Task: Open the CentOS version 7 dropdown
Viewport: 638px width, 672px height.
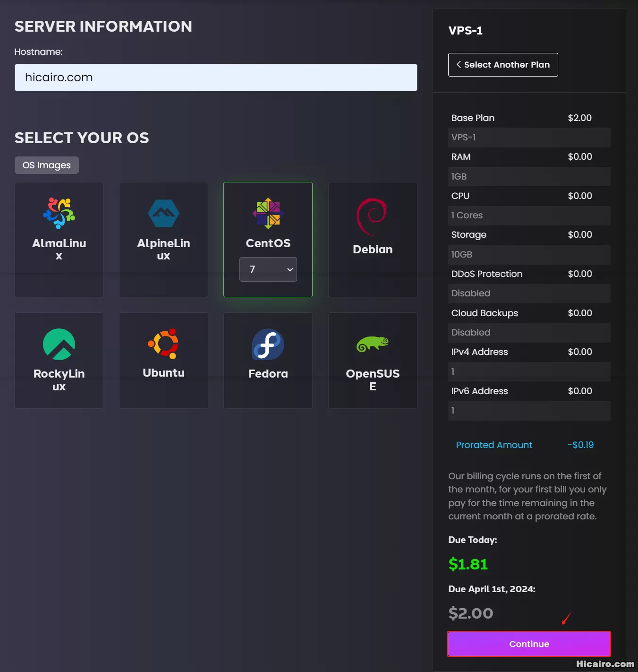Action: pos(268,269)
